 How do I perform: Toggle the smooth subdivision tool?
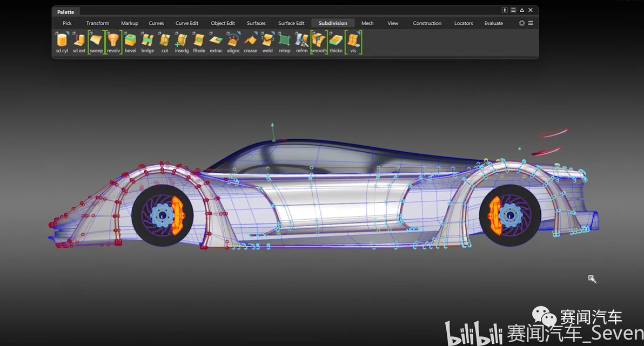point(319,40)
